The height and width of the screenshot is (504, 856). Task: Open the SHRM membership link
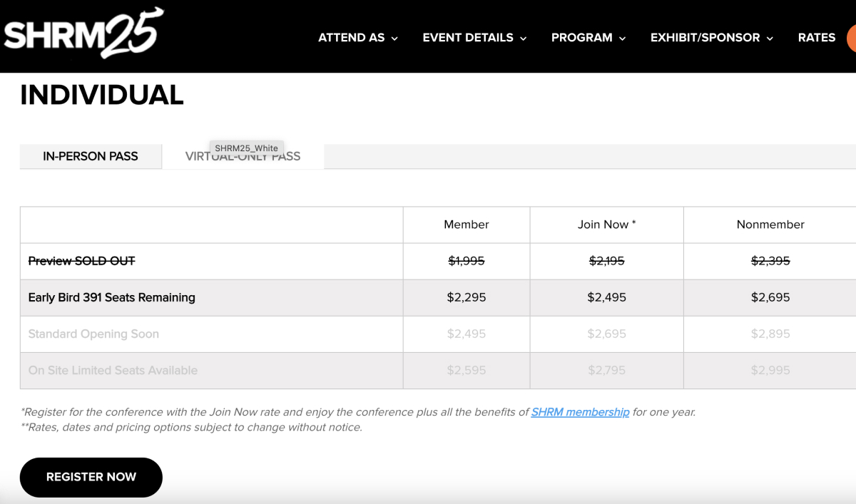click(580, 412)
